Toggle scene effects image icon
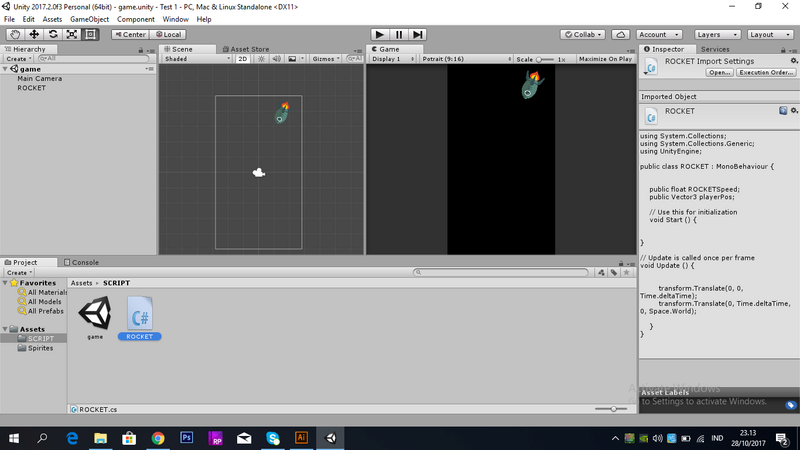The height and width of the screenshot is (450, 800). pyautogui.click(x=292, y=59)
